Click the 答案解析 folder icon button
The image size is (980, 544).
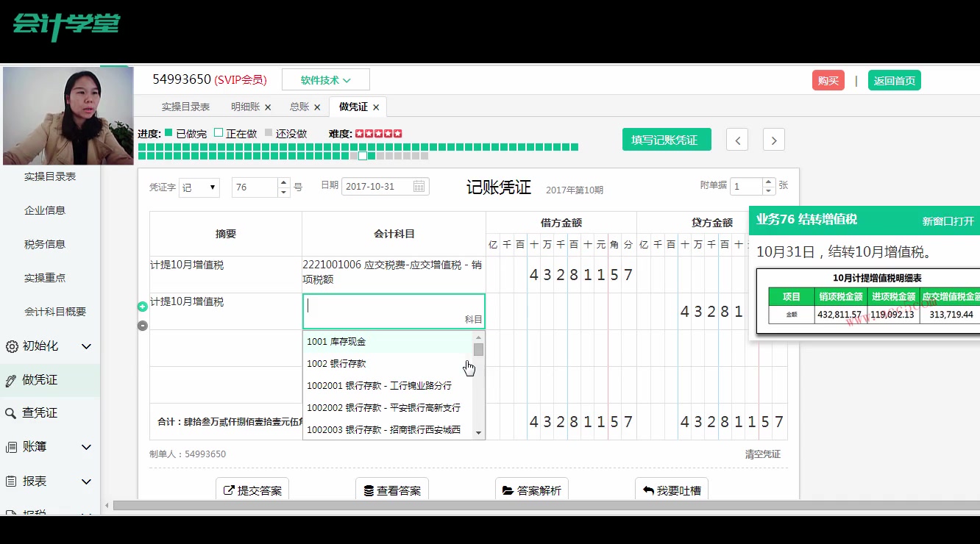531,488
